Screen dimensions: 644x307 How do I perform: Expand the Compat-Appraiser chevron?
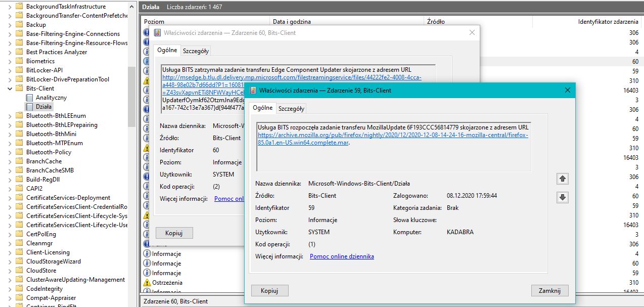(10, 298)
